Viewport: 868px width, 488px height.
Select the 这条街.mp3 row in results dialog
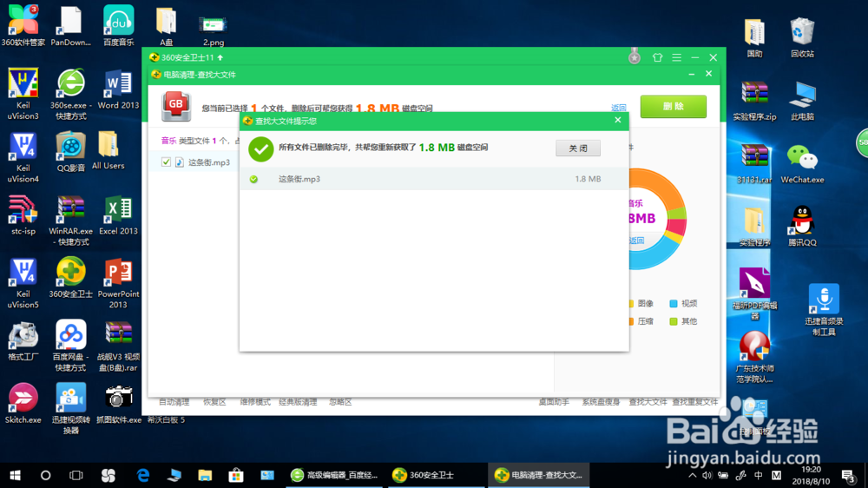point(434,179)
